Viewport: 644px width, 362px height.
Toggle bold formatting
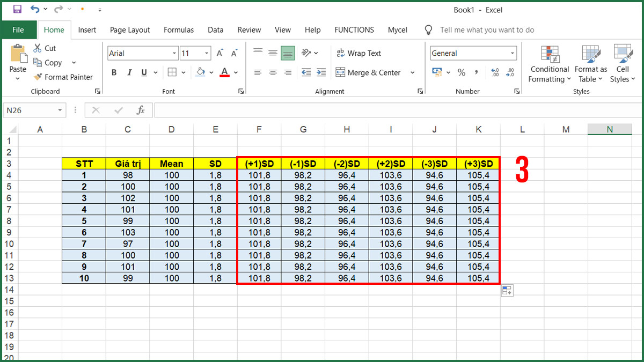(x=114, y=72)
